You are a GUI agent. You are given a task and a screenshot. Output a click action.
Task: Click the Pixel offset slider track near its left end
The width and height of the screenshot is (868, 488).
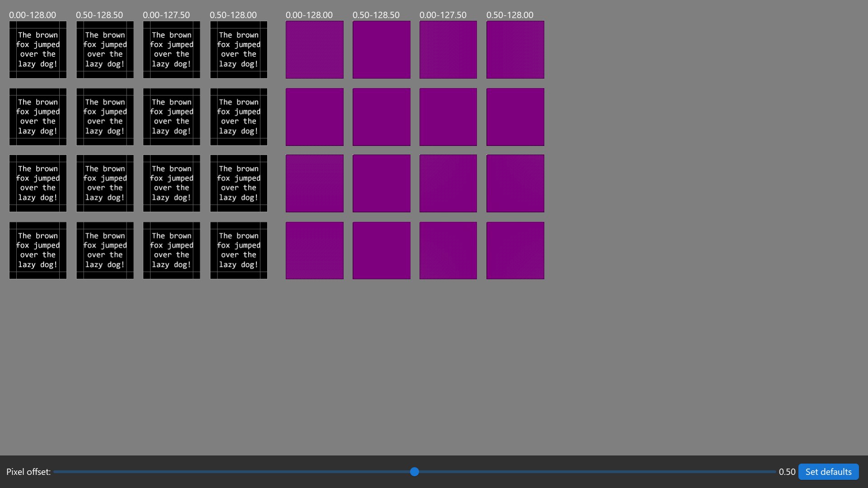(72, 472)
